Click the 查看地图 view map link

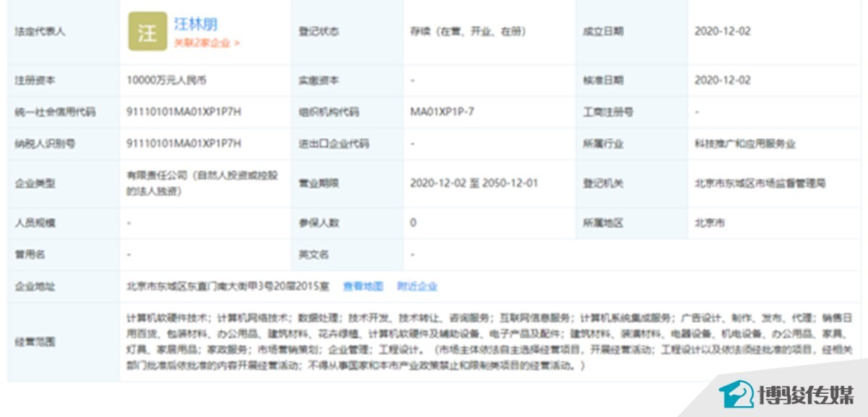pyautogui.click(x=362, y=287)
